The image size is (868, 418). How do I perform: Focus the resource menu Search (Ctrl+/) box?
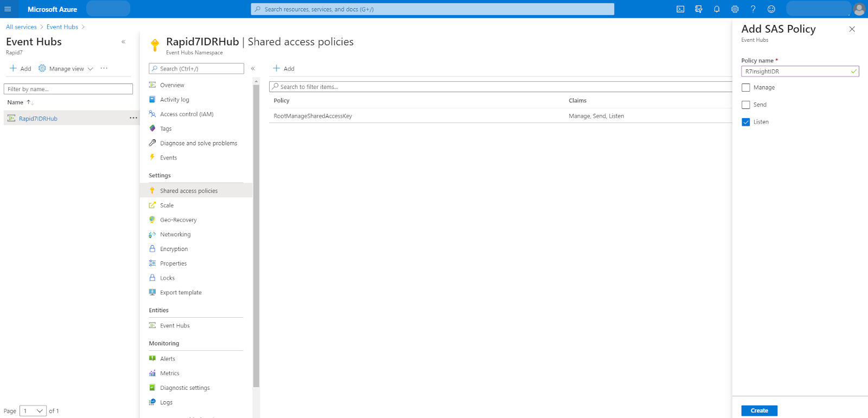[x=196, y=68]
